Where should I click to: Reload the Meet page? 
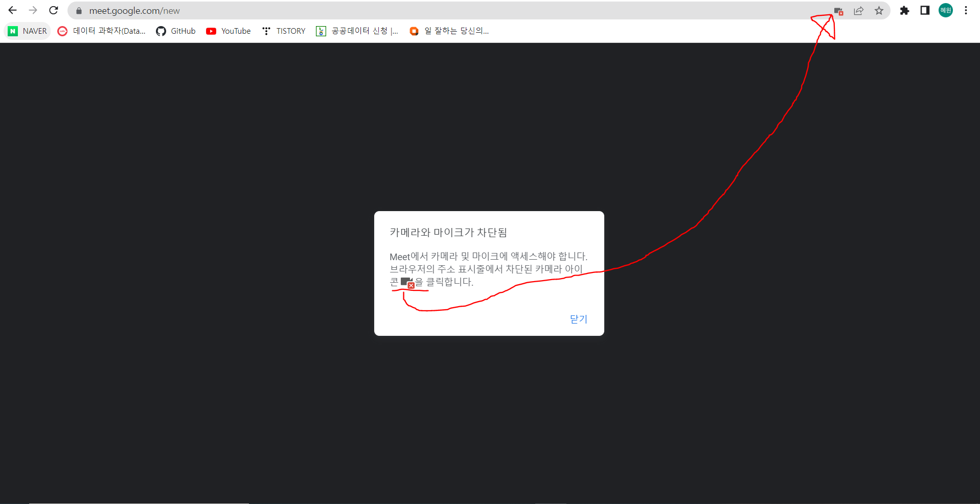tap(54, 10)
